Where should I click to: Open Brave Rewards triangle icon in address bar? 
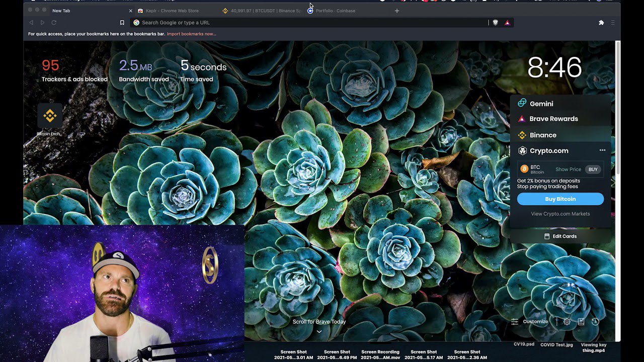point(507,23)
